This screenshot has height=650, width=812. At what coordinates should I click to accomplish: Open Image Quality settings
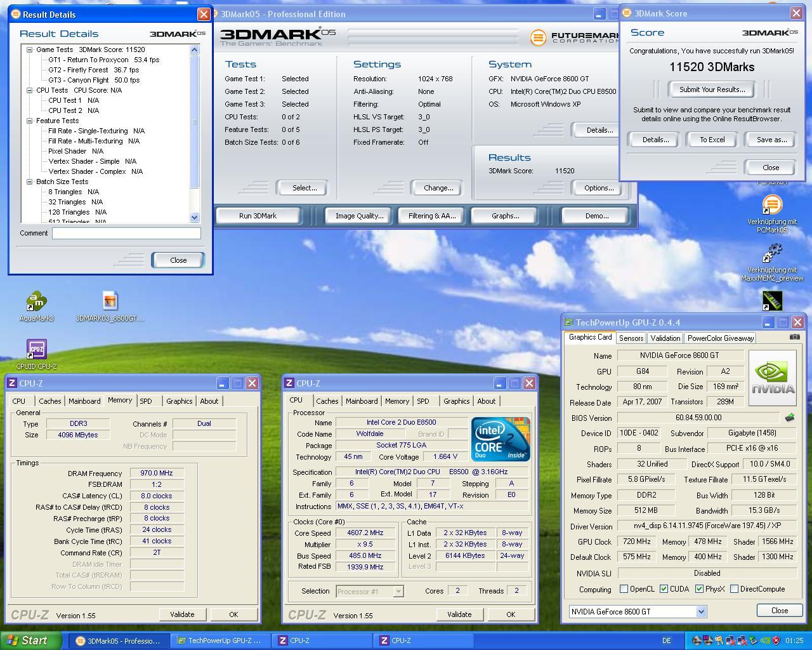[359, 216]
